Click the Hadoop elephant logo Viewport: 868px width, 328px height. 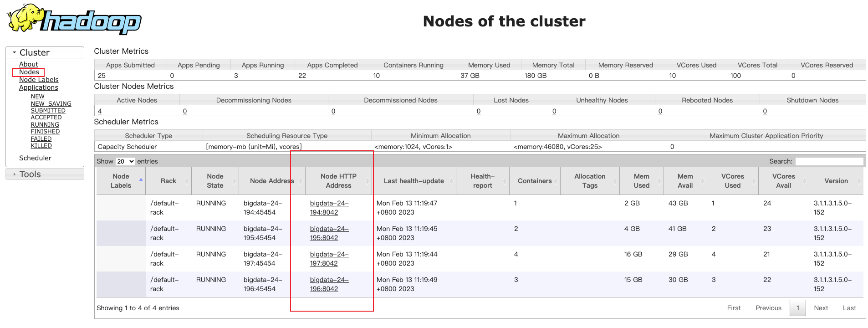(74, 19)
